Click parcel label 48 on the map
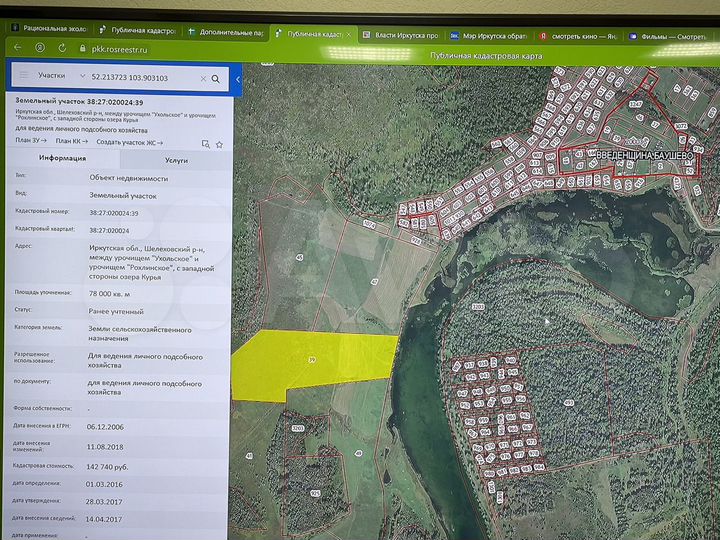The width and height of the screenshot is (720, 540). pyautogui.click(x=249, y=456)
